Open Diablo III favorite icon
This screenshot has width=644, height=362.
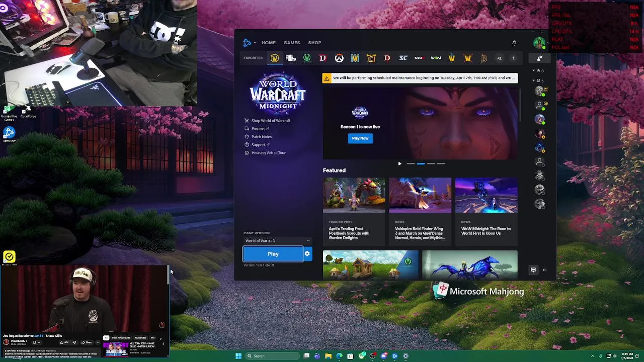[387, 58]
